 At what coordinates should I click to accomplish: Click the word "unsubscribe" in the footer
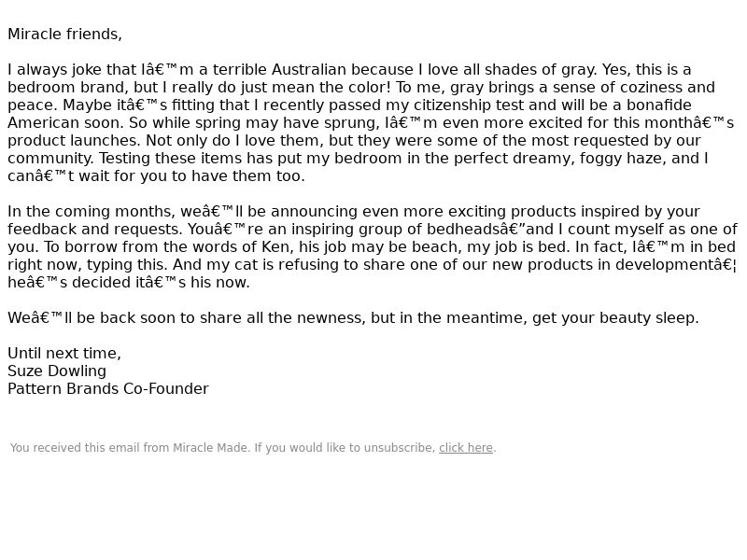coord(398,448)
